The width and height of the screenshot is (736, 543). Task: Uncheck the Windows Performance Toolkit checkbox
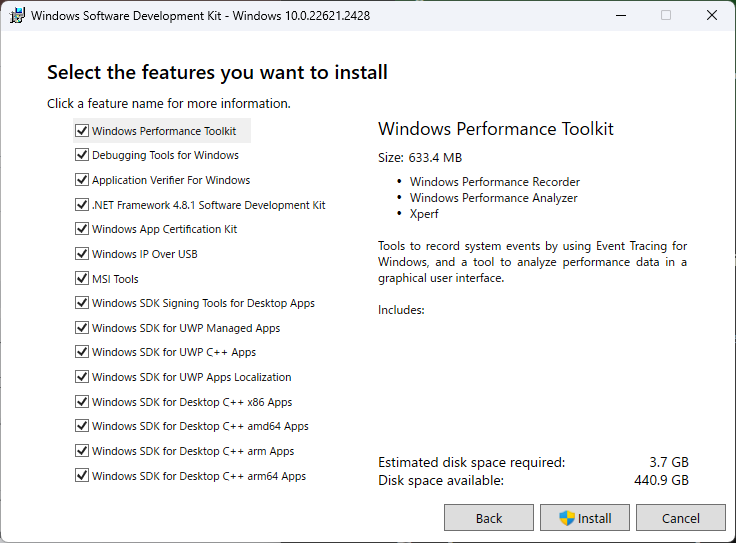[x=82, y=130]
